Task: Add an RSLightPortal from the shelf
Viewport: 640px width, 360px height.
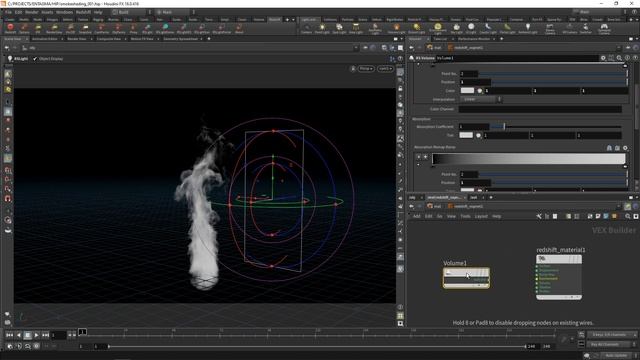Action: pyautogui.click(x=222, y=28)
